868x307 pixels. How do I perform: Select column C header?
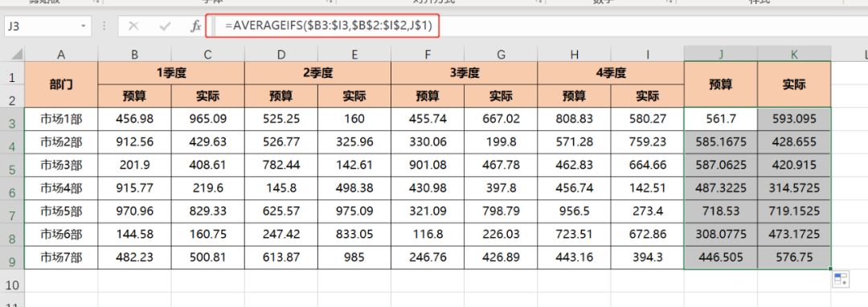tap(207, 54)
